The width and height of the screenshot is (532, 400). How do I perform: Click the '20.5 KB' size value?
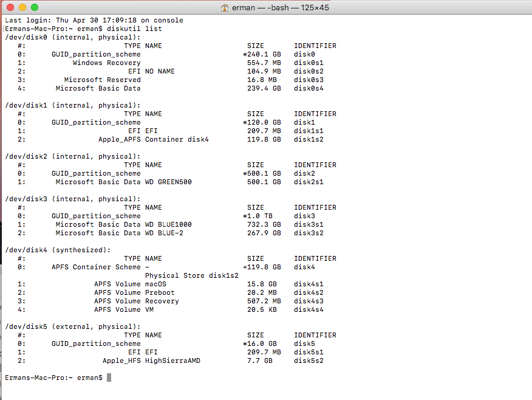pyautogui.click(x=262, y=309)
